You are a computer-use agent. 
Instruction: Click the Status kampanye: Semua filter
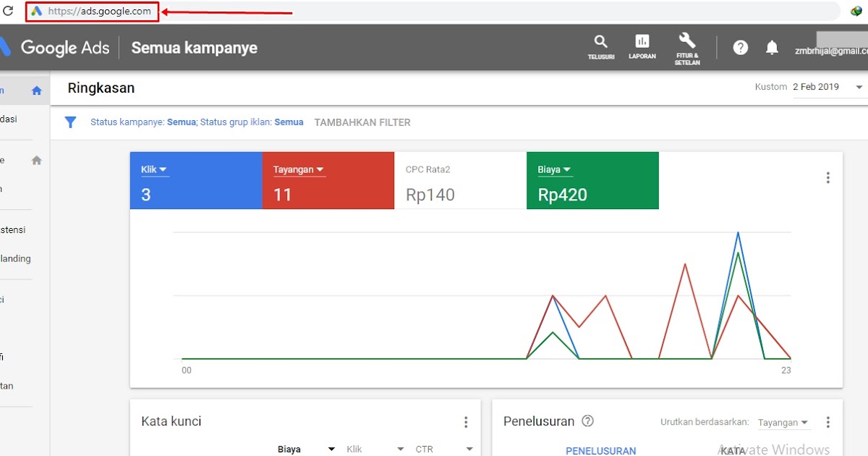[x=143, y=122]
